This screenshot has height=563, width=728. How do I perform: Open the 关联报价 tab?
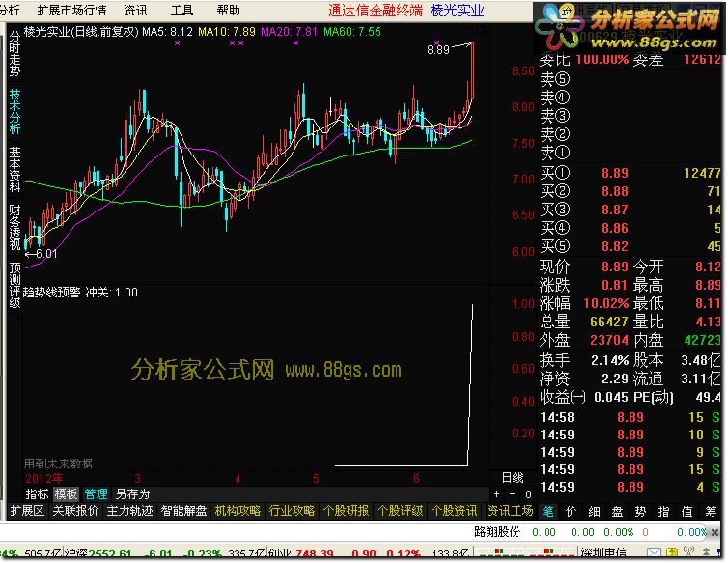(75, 511)
